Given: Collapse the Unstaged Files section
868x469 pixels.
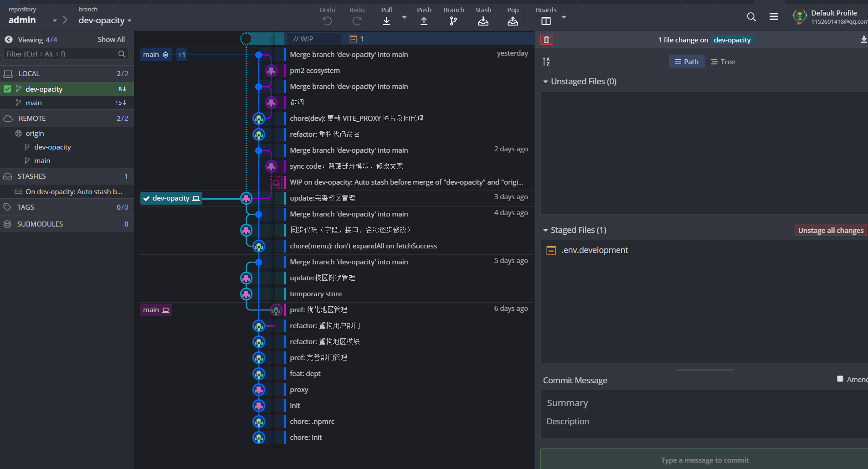Looking at the screenshot, I should click(x=545, y=82).
